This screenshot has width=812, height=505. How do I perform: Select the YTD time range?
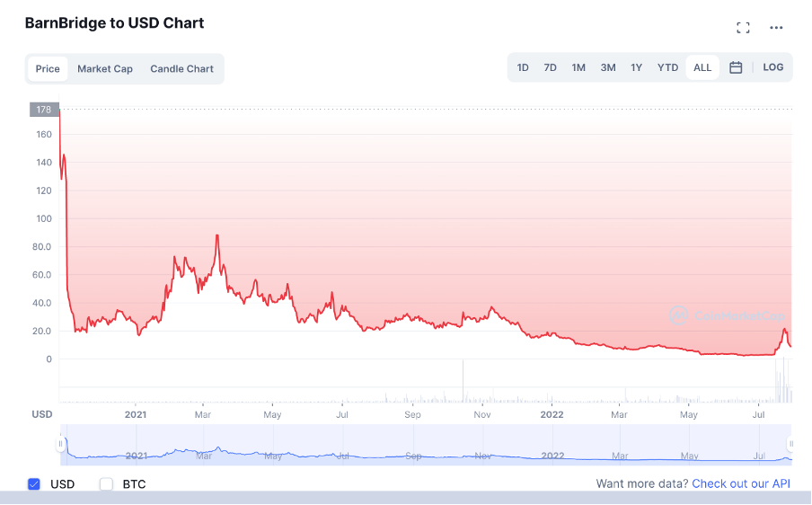point(667,67)
